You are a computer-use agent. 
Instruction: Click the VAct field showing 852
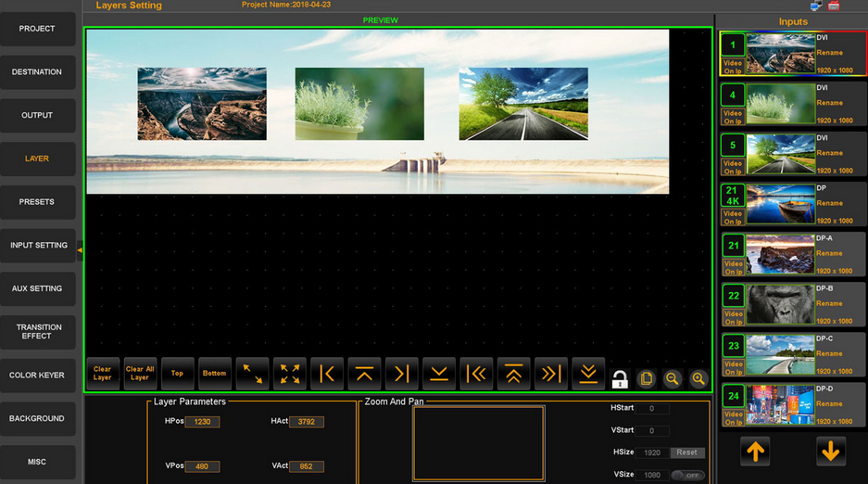[307, 466]
